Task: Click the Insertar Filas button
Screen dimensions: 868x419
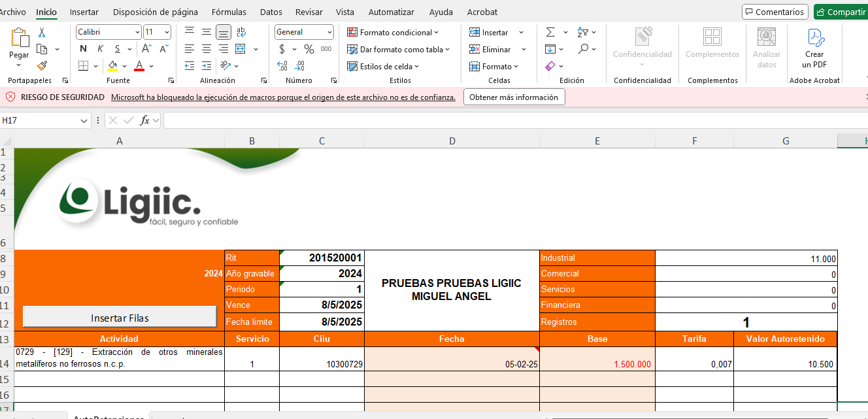Action: click(120, 317)
